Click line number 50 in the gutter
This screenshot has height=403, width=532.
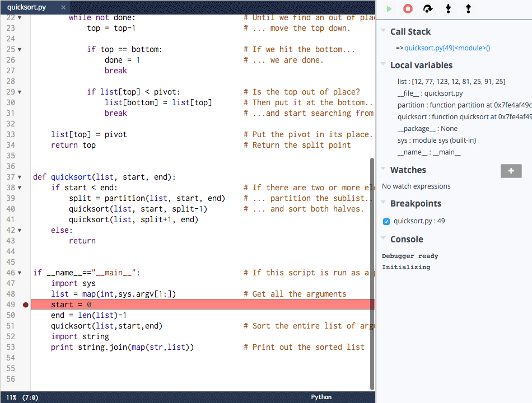tap(11, 315)
